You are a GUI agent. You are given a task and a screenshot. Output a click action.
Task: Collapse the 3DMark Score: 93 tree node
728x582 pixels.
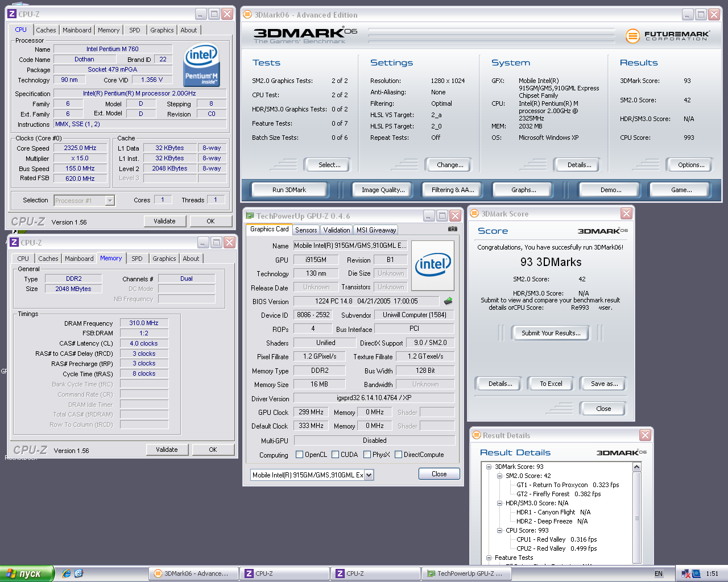(489, 467)
